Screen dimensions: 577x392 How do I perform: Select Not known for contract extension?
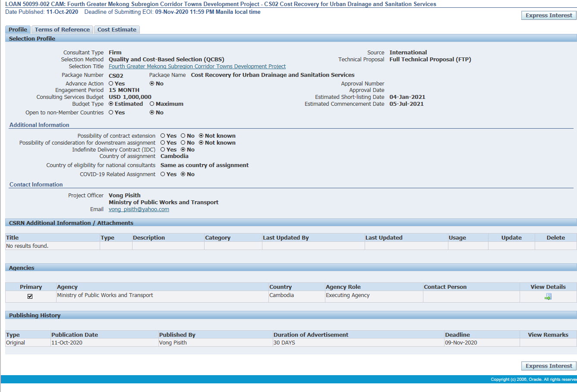[x=201, y=136]
